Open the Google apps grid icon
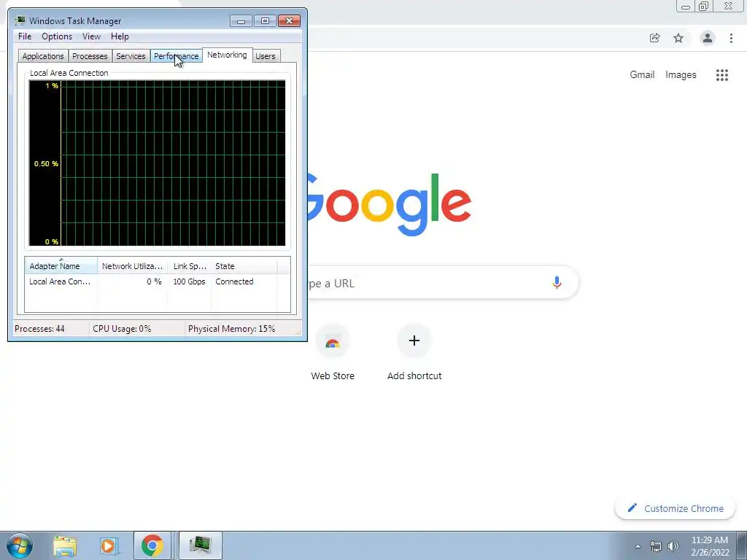Image resolution: width=747 pixels, height=560 pixels. (x=722, y=75)
